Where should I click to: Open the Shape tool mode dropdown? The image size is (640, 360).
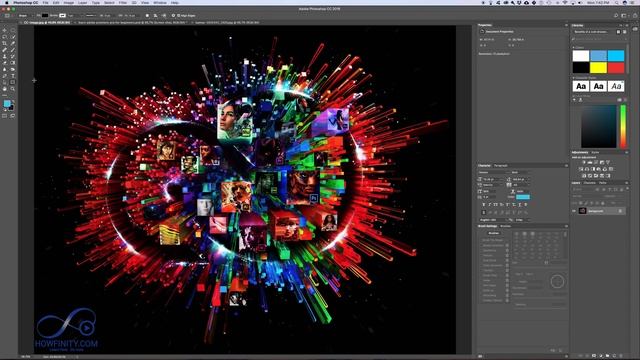click(x=27, y=16)
